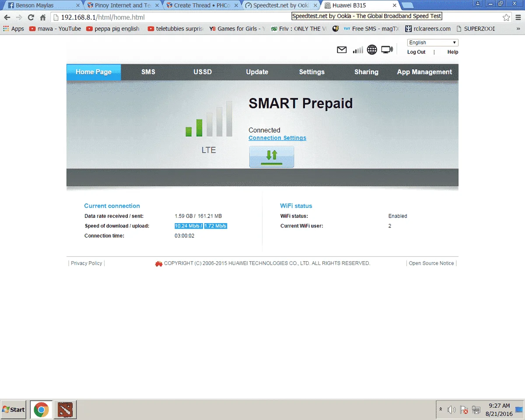Open the Apps bookmarks shortcut

coord(14,29)
